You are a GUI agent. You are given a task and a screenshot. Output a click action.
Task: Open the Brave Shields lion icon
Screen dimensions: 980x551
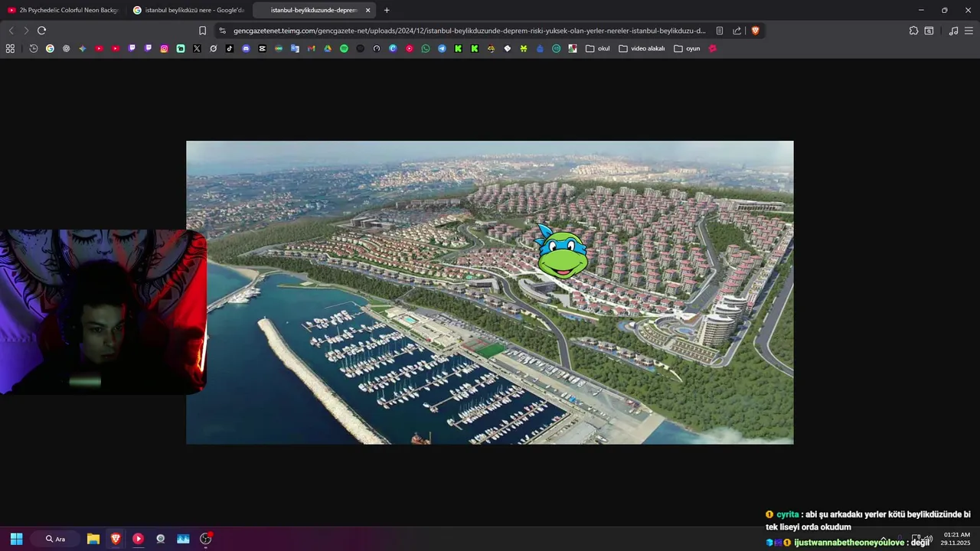[755, 31]
